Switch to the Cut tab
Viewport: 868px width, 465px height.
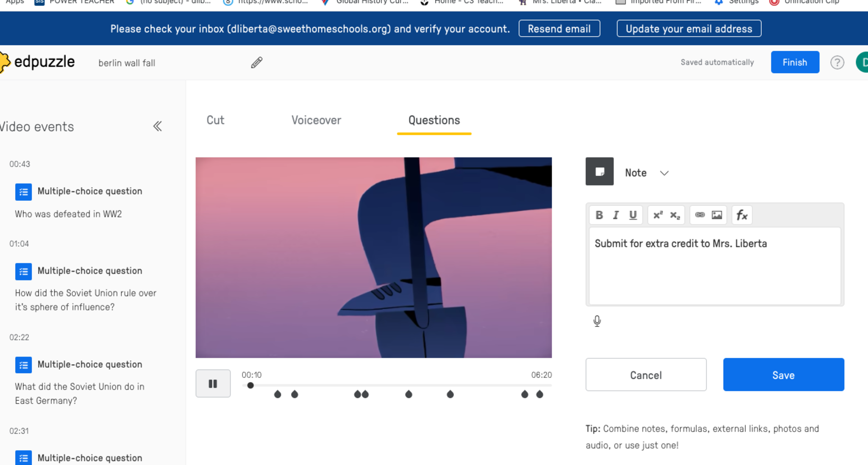point(215,120)
